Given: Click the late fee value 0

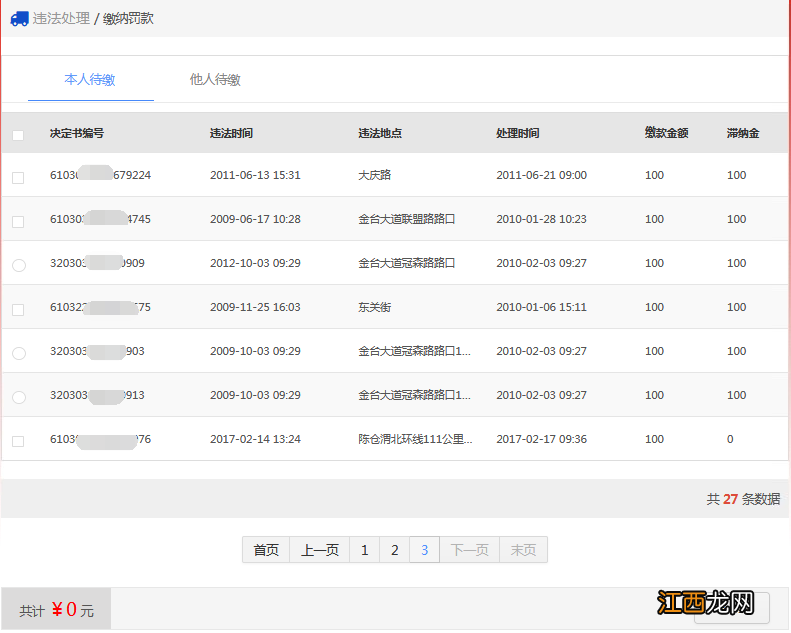Looking at the screenshot, I should coord(730,439).
